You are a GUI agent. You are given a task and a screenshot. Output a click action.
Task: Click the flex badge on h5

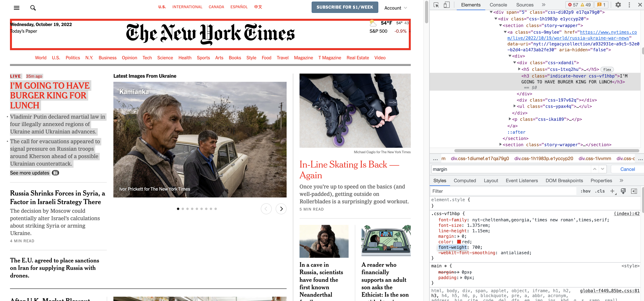point(607,69)
